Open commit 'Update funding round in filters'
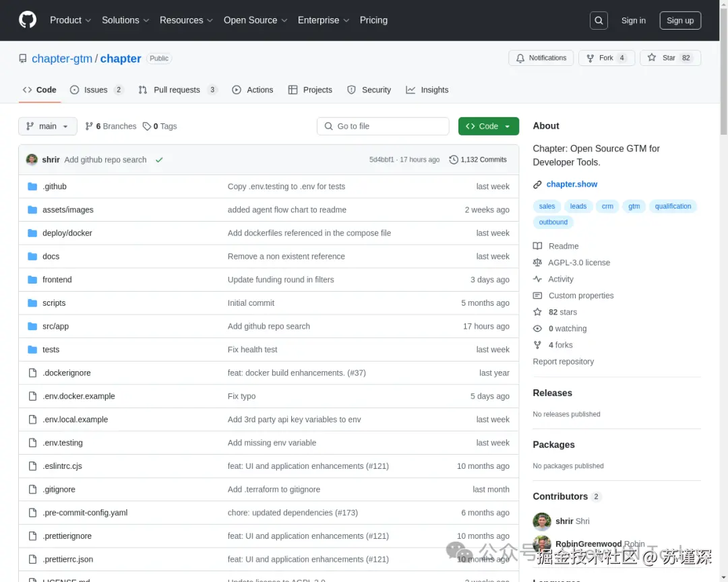This screenshot has width=728, height=582. pyautogui.click(x=281, y=280)
